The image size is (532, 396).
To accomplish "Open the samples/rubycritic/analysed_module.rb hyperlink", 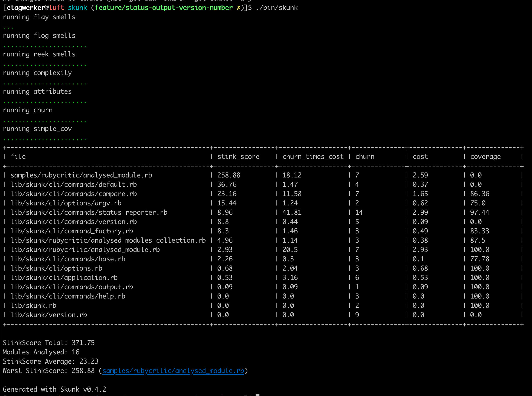I will click(173, 371).
